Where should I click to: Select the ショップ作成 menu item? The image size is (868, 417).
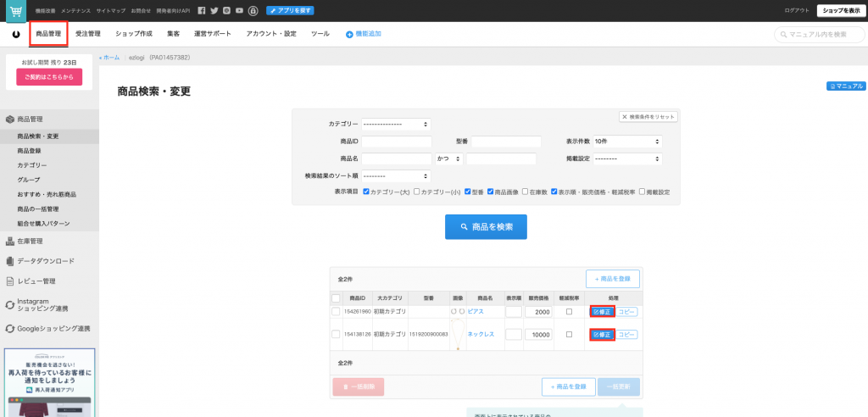[133, 34]
